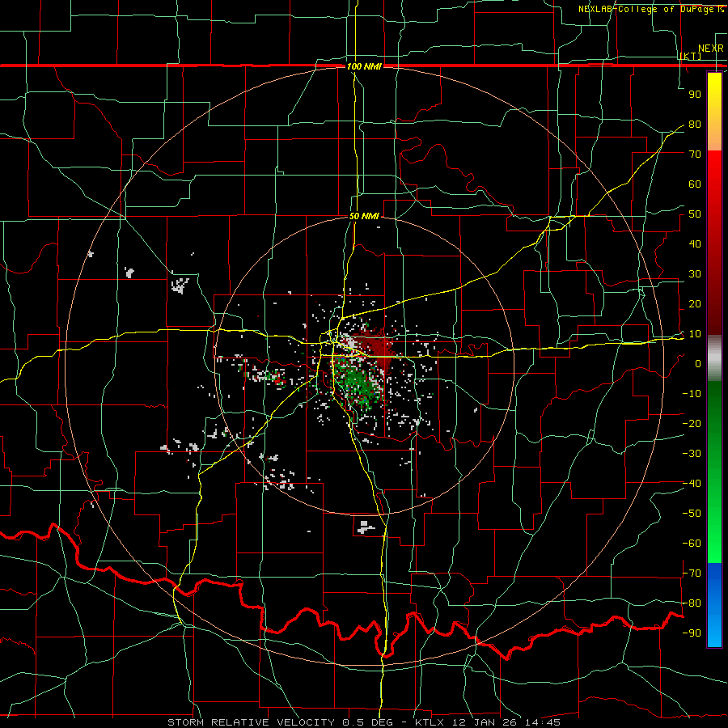Viewport: 728px width, 728px height.
Task: Click the positive 70 scale value
Action: (x=695, y=154)
